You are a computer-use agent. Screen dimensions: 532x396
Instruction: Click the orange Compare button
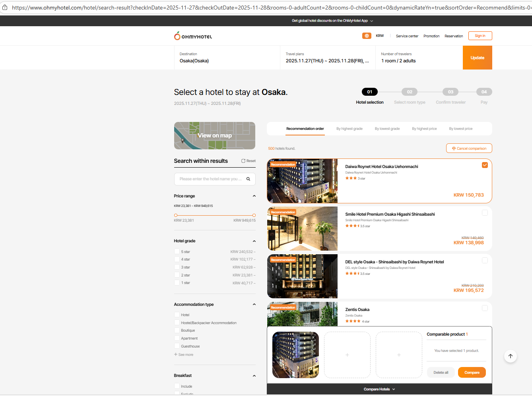coord(472,373)
